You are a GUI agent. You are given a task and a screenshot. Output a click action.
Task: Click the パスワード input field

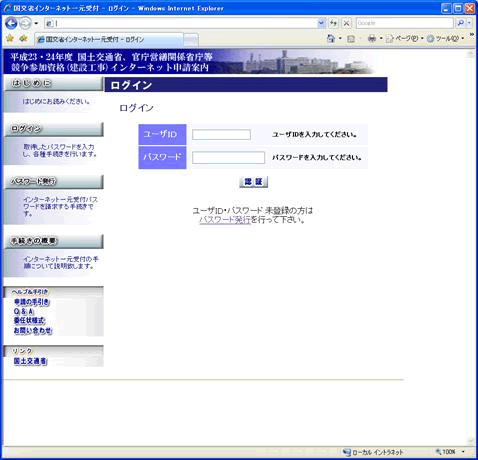pos(228,157)
